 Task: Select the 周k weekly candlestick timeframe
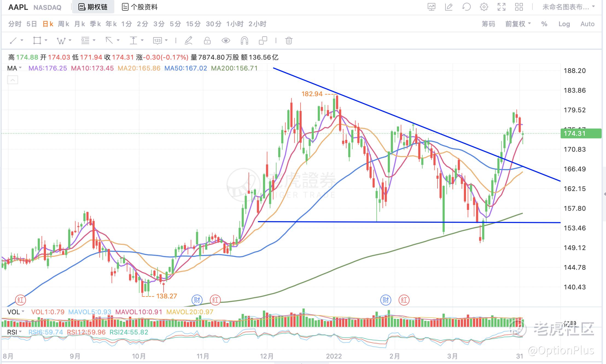pos(63,24)
